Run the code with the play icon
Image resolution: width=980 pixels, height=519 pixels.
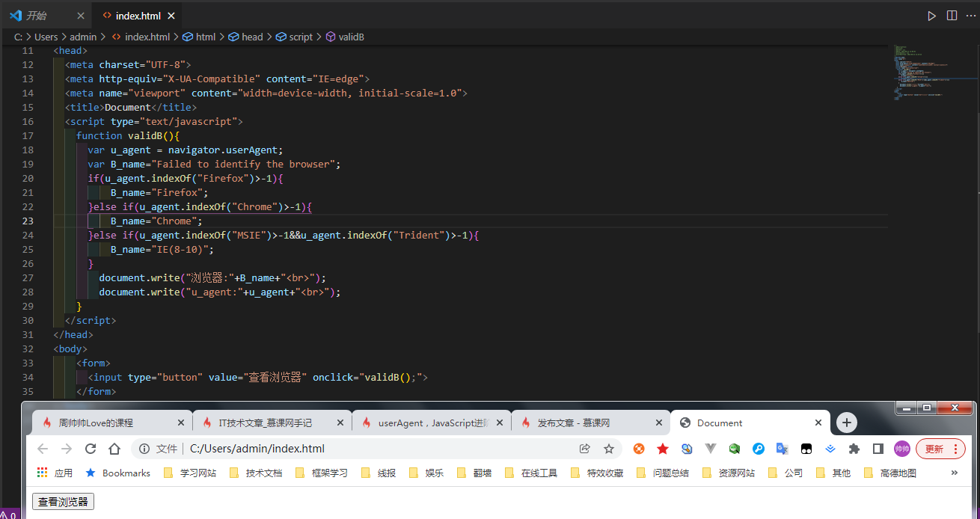[x=931, y=16]
